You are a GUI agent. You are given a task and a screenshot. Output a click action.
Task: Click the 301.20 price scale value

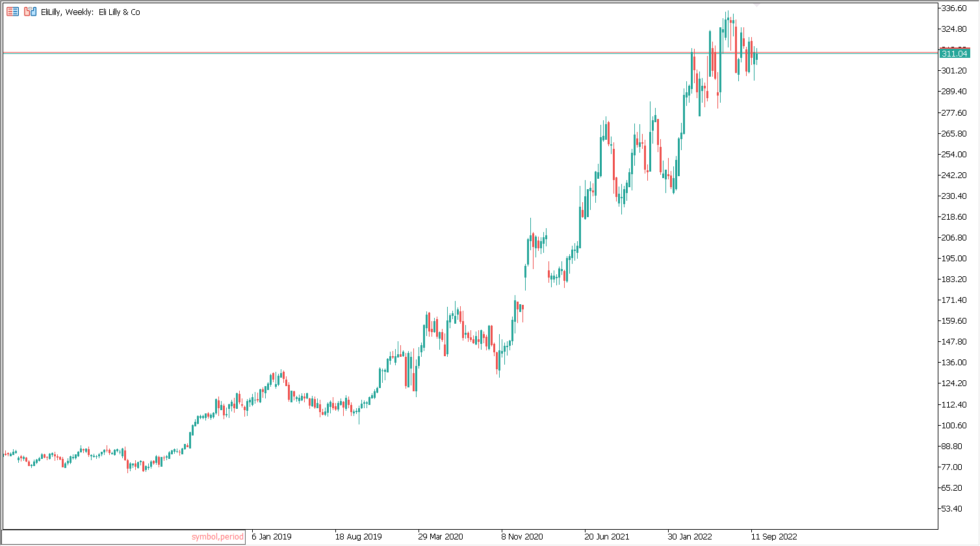point(955,71)
